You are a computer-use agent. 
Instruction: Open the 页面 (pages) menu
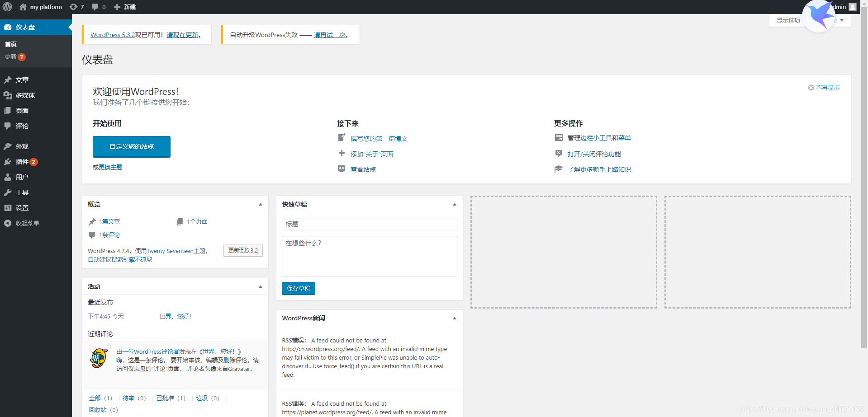36,111
